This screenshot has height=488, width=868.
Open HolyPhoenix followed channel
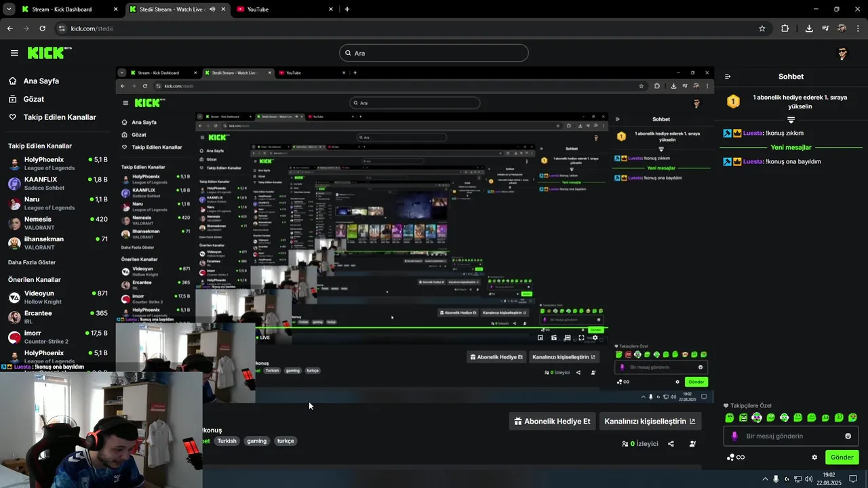[58, 163]
